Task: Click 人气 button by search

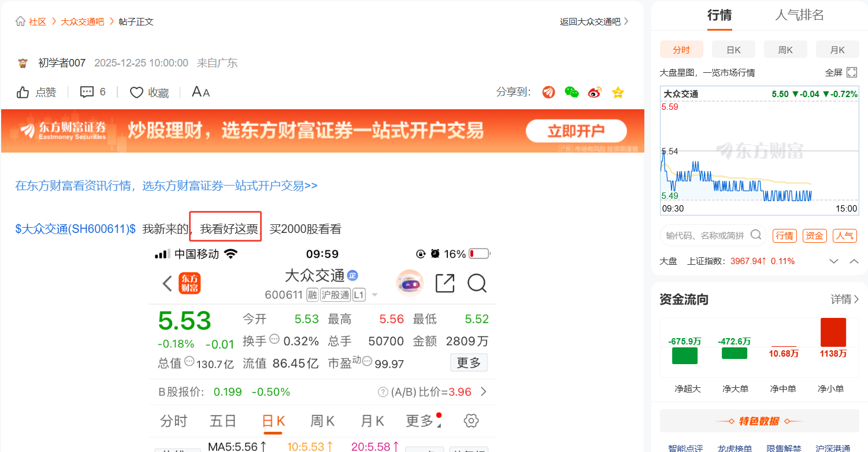Action: pyautogui.click(x=844, y=235)
